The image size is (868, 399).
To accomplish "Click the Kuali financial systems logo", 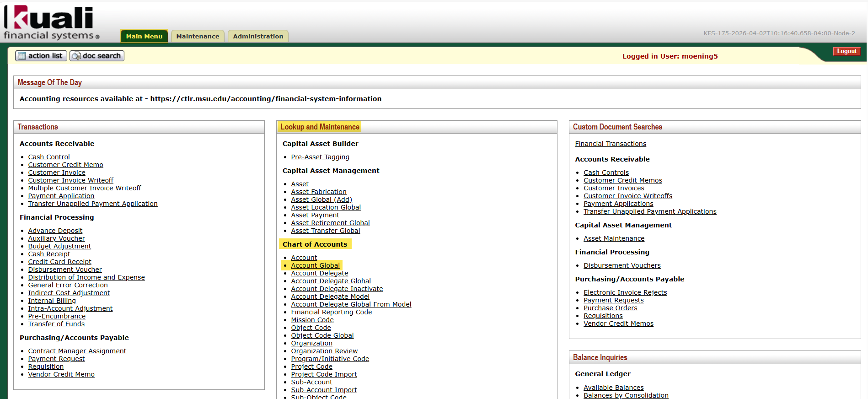I will [x=51, y=22].
